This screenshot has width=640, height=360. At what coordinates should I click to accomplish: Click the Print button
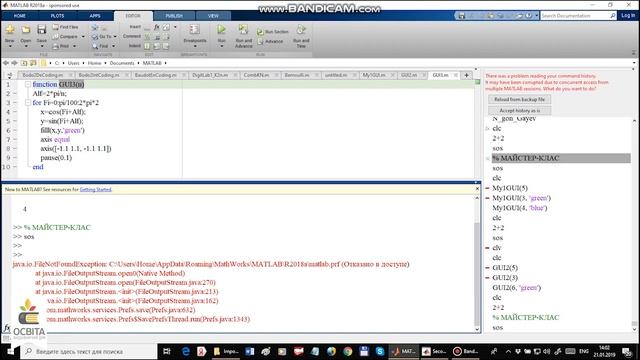pyautogui.click(x=61, y=46)
